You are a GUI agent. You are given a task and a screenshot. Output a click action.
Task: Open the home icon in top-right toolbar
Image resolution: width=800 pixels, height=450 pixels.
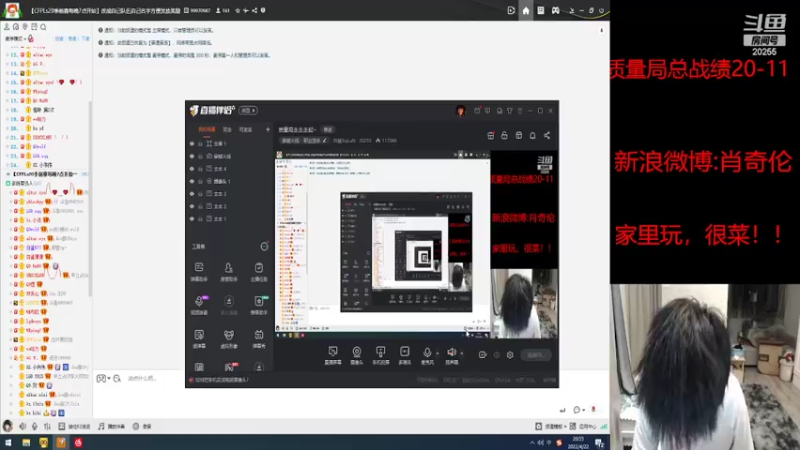(x=526, y=10)
